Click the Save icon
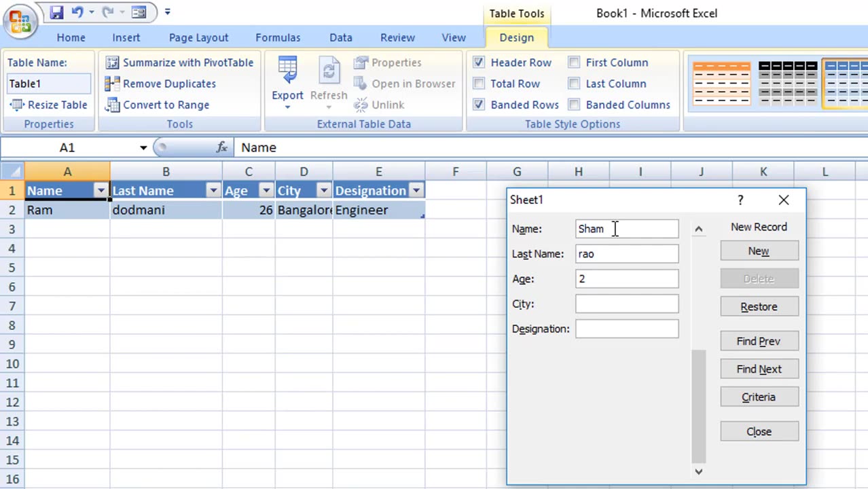The image size is (868, 489). click(x=56, y=12)
